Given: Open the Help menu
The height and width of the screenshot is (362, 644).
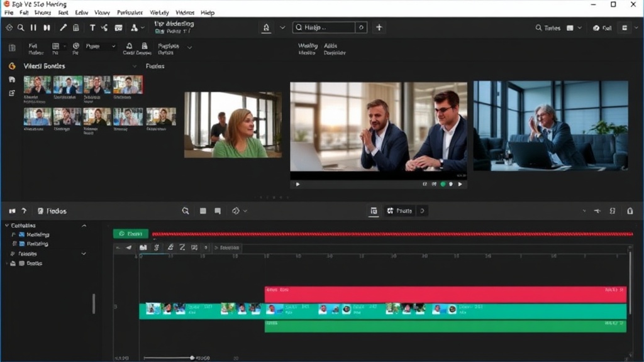Looking at the screenshot, I should click(x=207, y=13).
